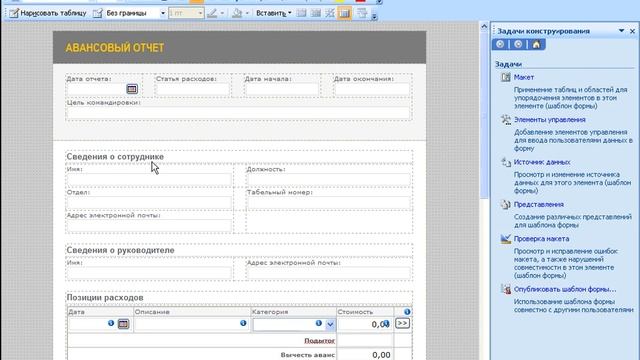Click the Подытог label
The image size is (640, 360).
(x=320, y=340)
